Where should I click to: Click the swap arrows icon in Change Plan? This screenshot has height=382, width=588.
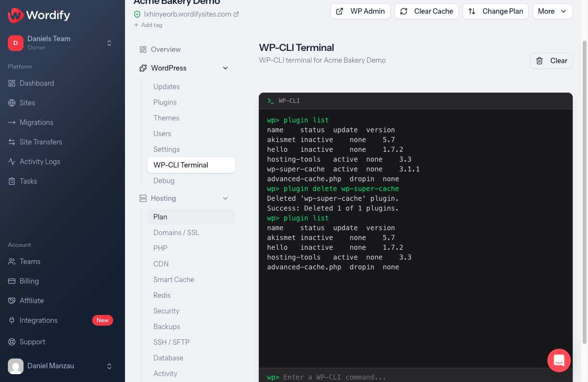472,11
